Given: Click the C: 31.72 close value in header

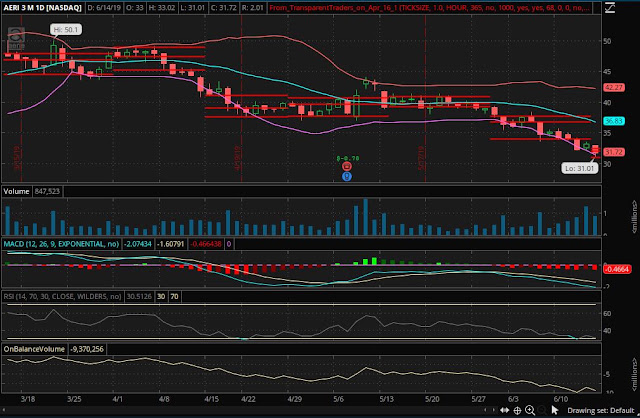Looking at the screenshot, I should (224, 7).
